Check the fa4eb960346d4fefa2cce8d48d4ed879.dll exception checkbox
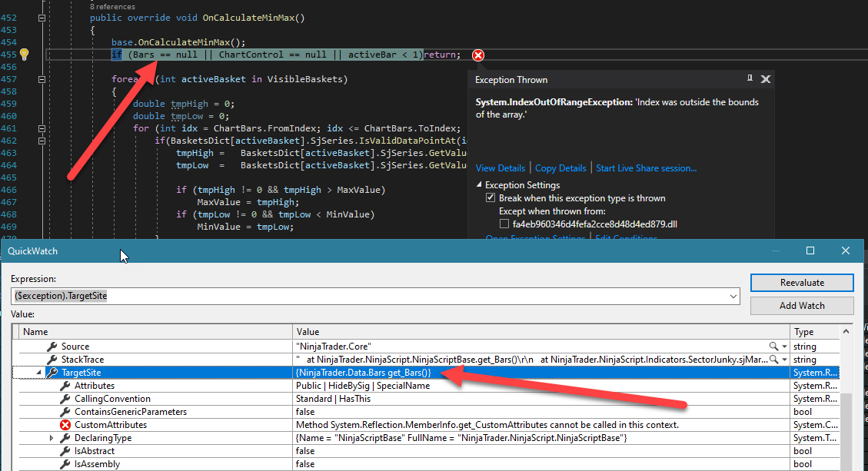Screen dimensions: 868x471 pyautogui.click(x=504, y=224)
